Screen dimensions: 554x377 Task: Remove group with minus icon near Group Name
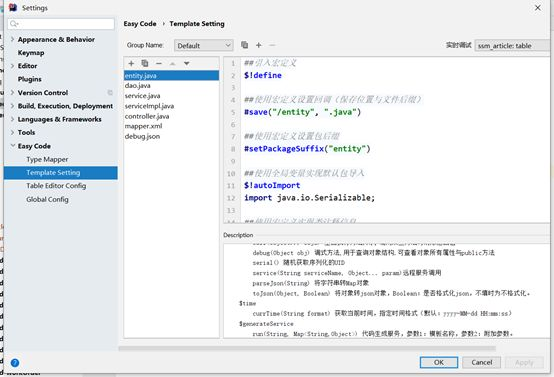(x=272, y=45)
